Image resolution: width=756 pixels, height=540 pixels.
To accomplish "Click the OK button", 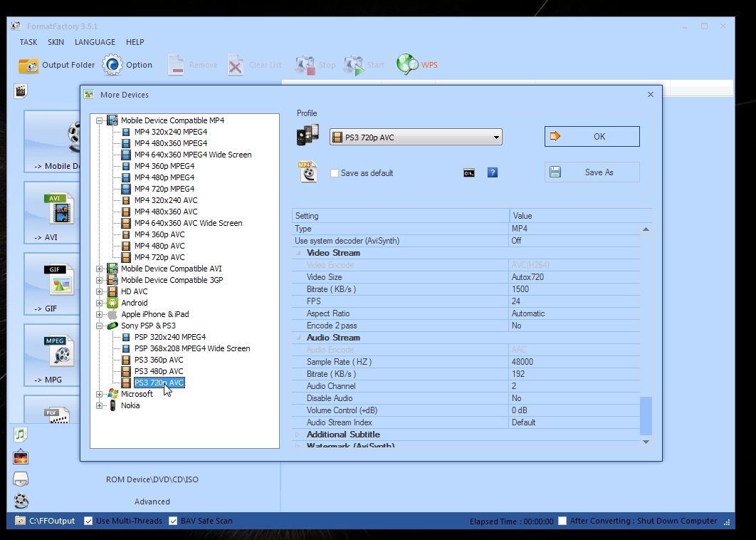I will [x=592, y=137].
